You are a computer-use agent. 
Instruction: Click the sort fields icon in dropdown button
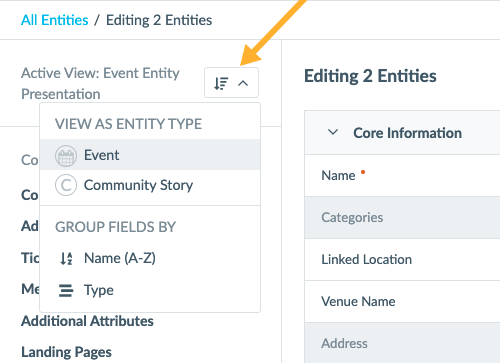coord(221,83)
